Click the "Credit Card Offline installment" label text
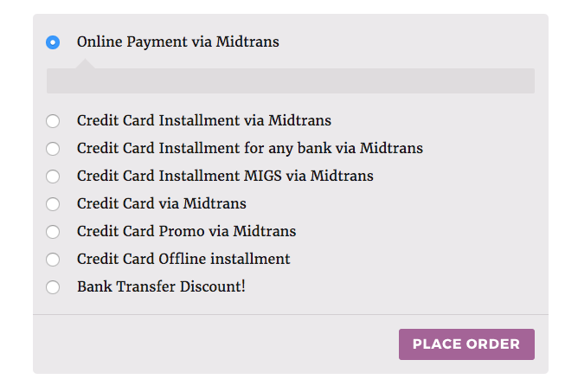The height and width of the screenshot is (392, 565). click(183, 260)
